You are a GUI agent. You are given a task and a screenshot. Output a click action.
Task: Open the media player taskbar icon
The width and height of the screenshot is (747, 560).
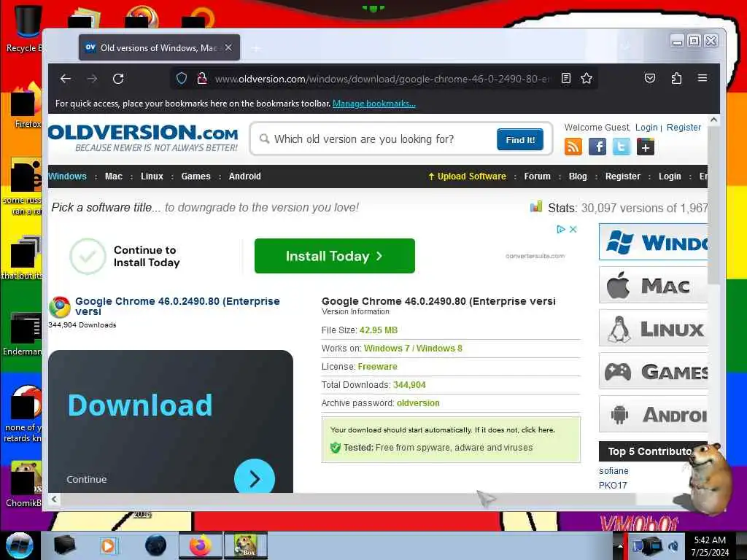(x=108, y=545)
